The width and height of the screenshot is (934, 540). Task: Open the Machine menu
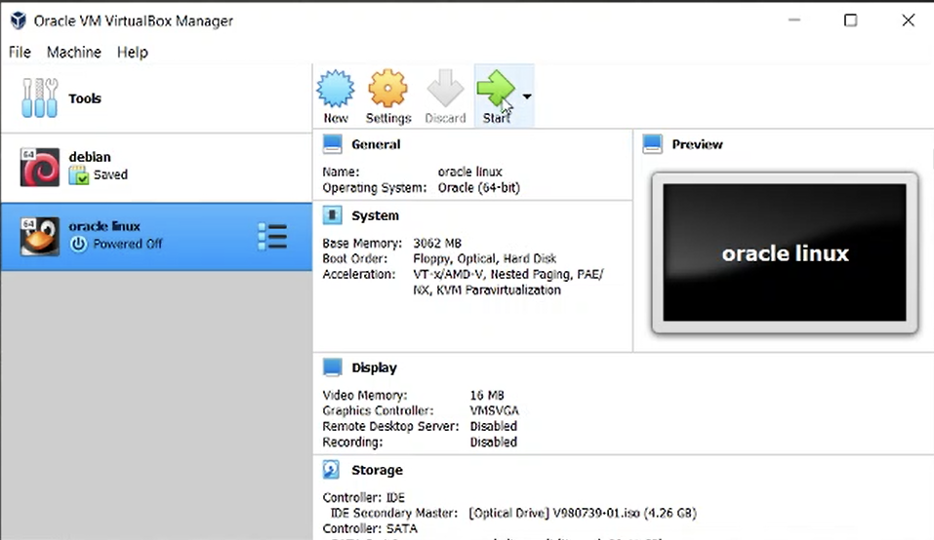pyautogui.click(x=74, y=52)
